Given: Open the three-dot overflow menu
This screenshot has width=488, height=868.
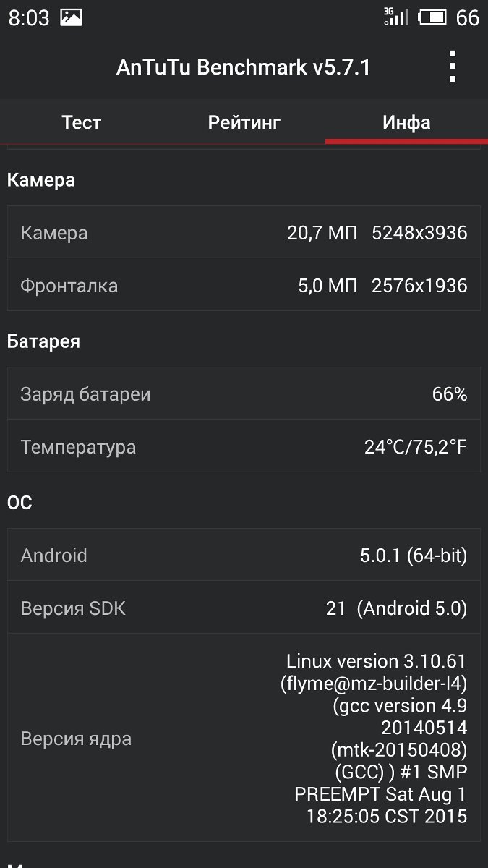Looking at the screenshot, I should 453,67.
